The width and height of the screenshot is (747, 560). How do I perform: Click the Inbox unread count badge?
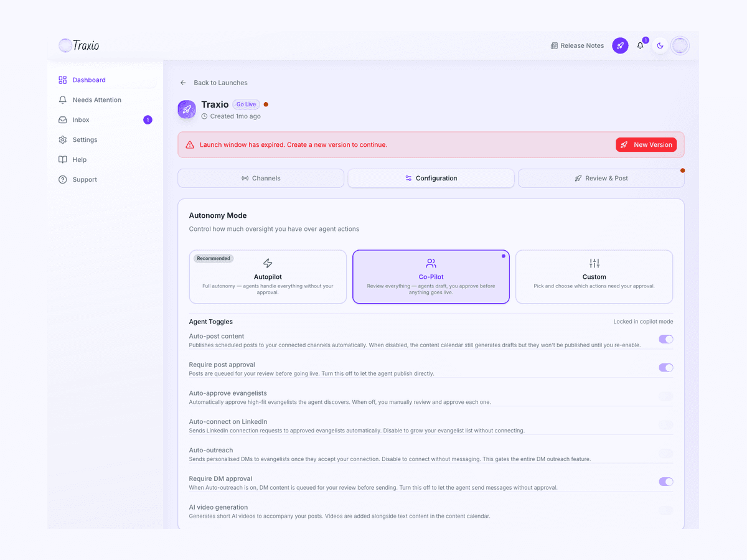tap(148, 119)
